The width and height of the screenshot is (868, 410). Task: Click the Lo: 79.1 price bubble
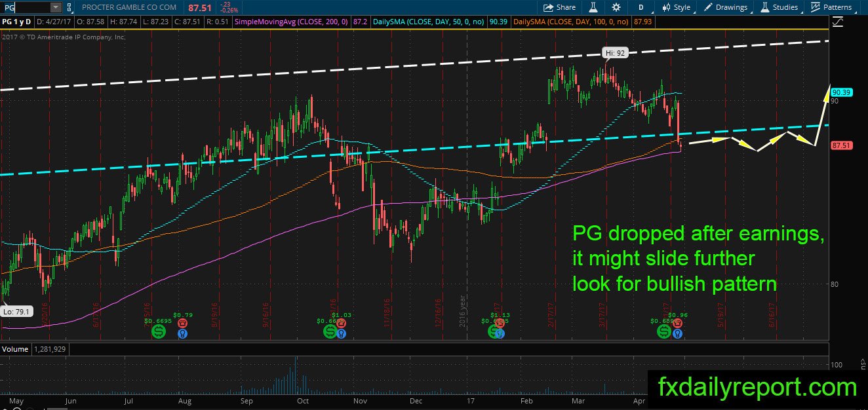[x=16, y=311]
